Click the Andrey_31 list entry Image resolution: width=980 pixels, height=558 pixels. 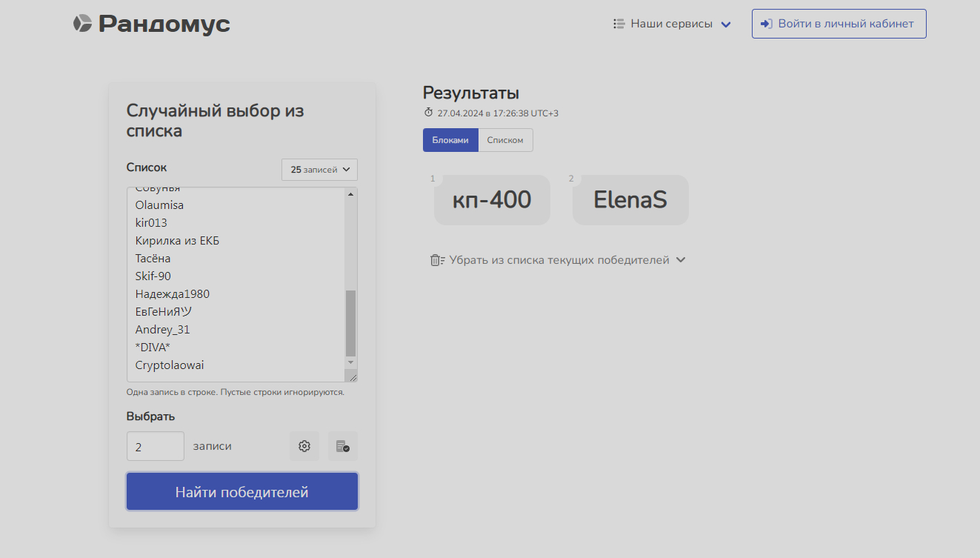tap(162, 329)
